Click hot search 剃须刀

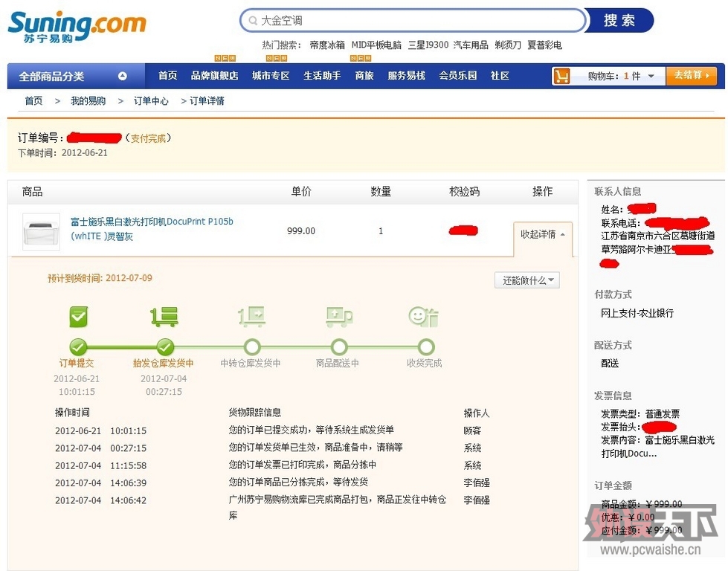pyautogui.click(x=508, y=45)
